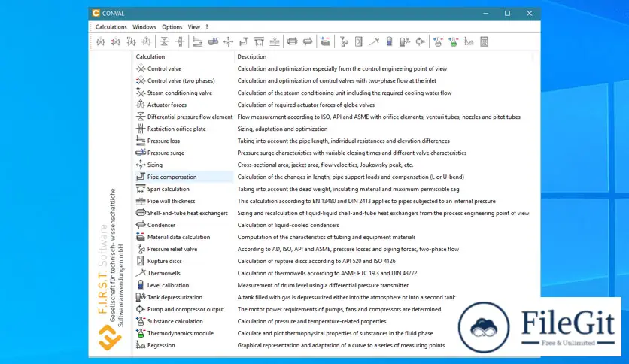Click the Control valve toolbar icon
Viewport: 629px width, 364px height.
101,41
